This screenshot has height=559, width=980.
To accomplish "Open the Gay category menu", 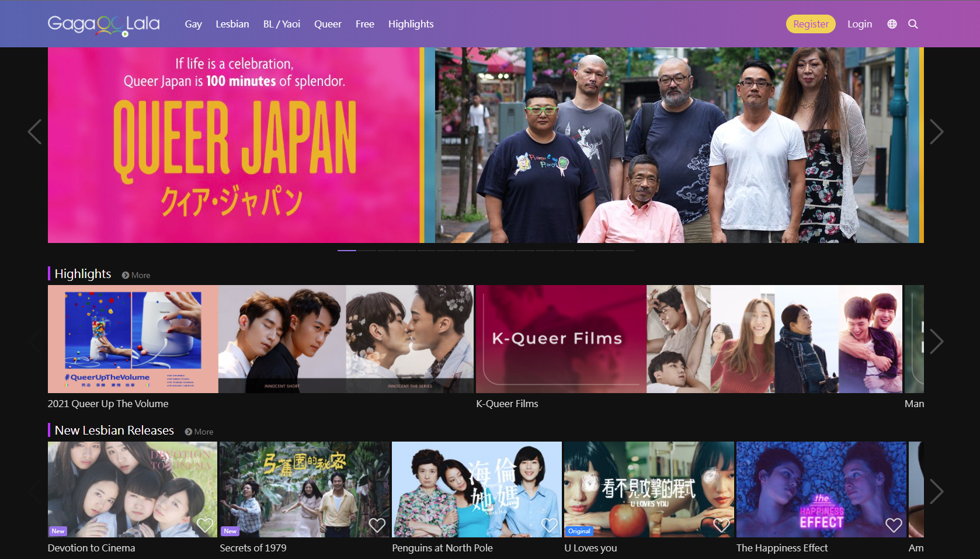I will click(193, 24).
